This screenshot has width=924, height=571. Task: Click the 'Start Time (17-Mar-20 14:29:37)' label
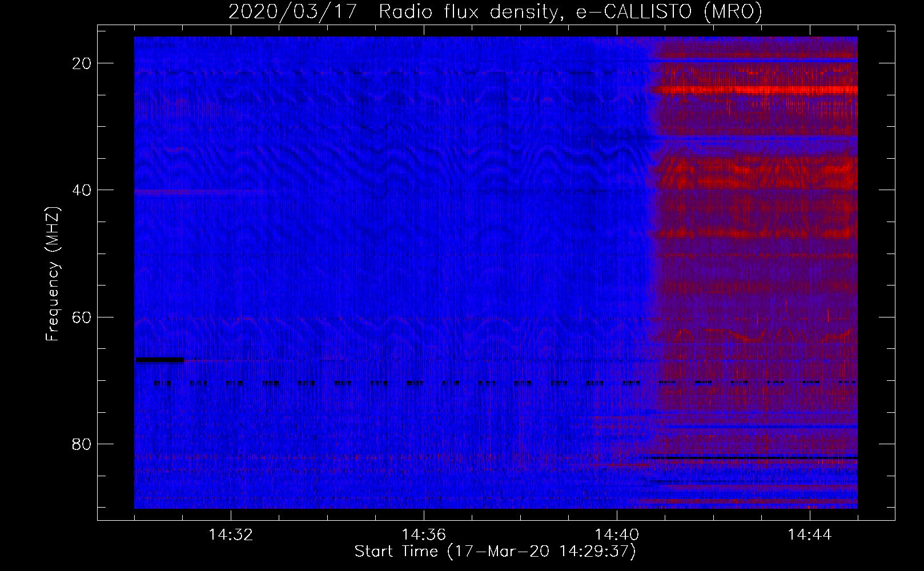pyautogui.click(x=495, y=552)
